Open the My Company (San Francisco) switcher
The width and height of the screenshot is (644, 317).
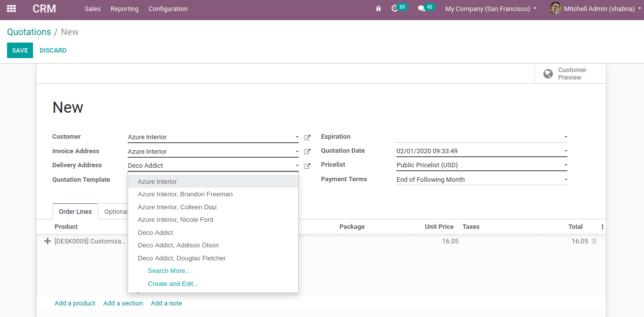(x=490, y=9)
